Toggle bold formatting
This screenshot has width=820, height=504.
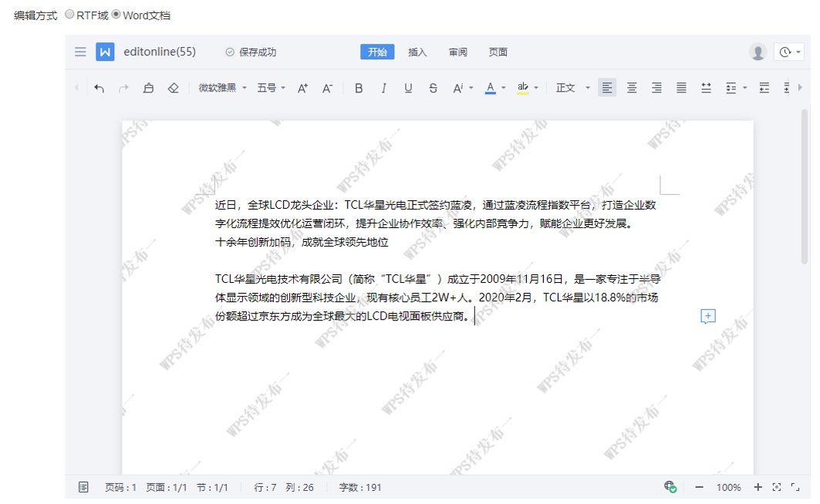tap(359, 89)
